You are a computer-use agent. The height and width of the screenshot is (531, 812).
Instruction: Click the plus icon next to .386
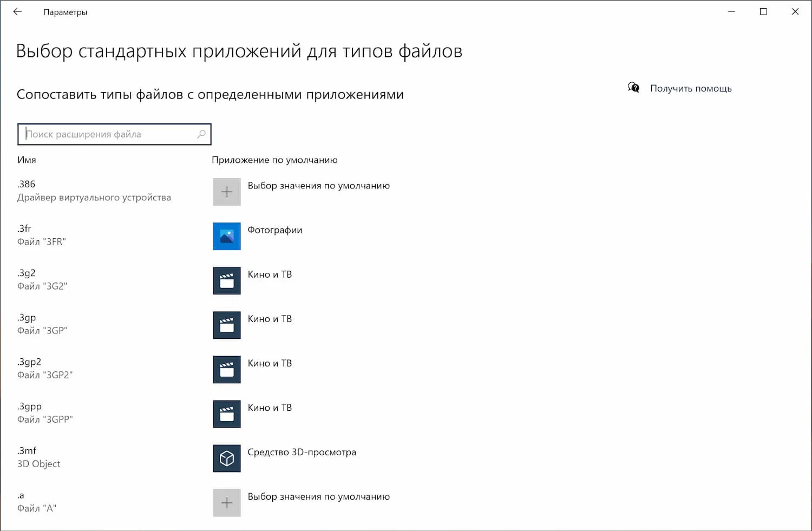[226, 192]
